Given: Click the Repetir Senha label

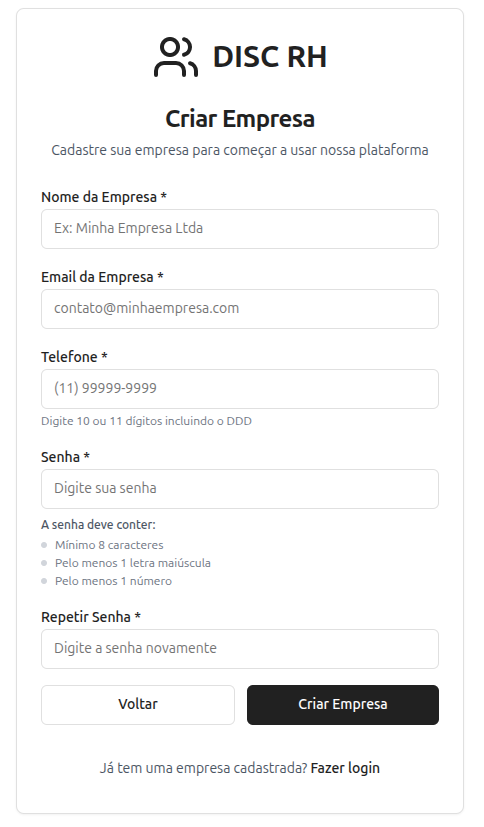Looking at the screenshot, I should pyautogui.click(x=91, y=617).
